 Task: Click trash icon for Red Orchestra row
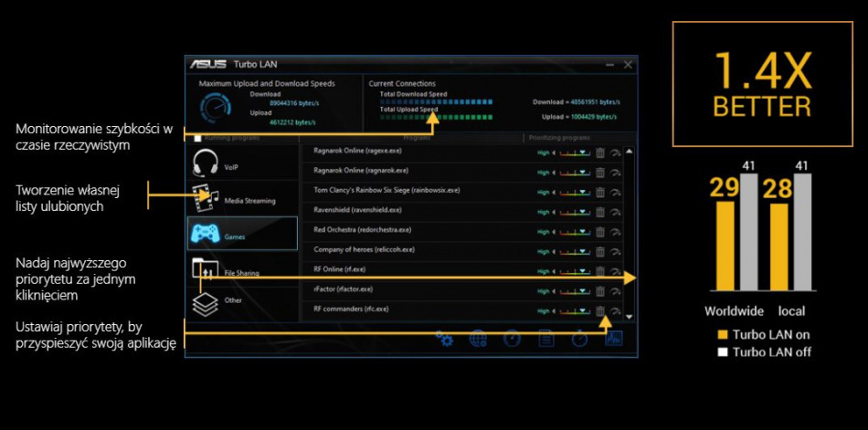600,232
